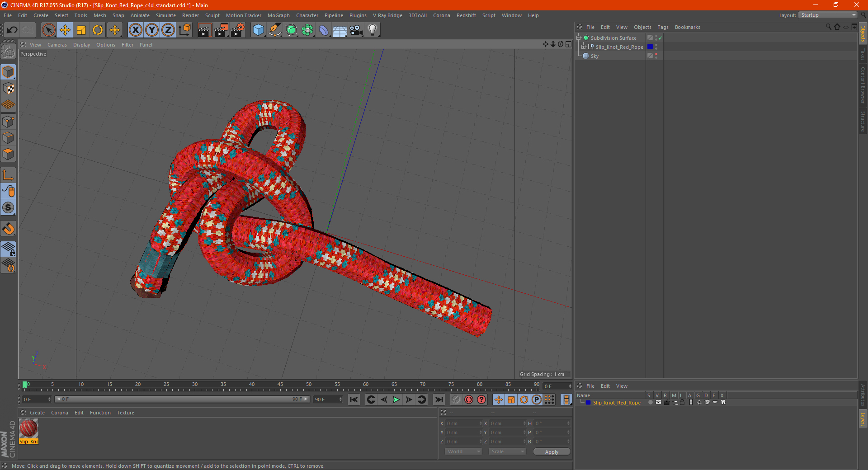Click record active objects button
The image size is (868, 470).
pos(456,399)
